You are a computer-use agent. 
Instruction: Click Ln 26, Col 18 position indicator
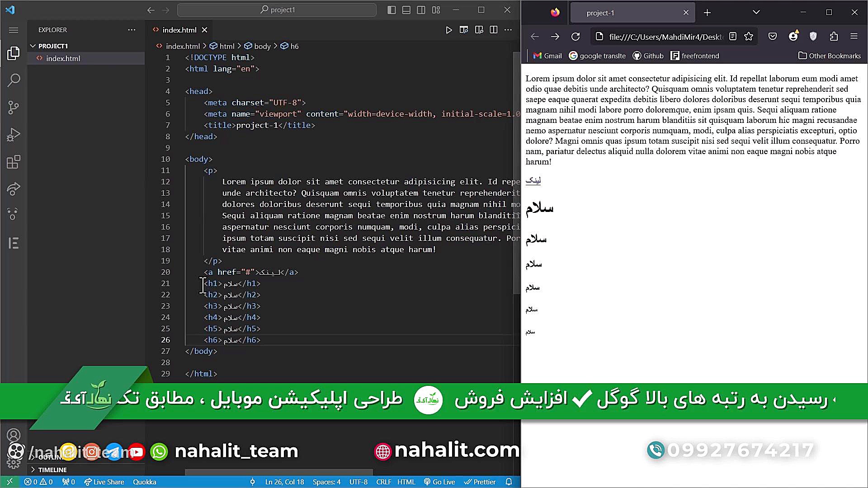click(284, 482)
